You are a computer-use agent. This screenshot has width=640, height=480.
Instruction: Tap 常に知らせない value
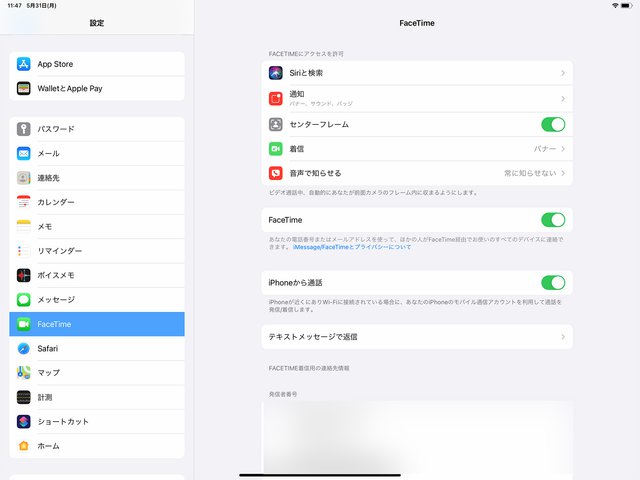[x=530, y=173]
